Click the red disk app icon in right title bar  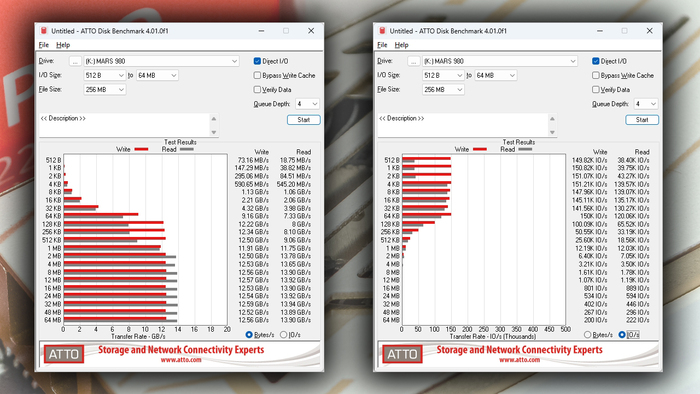click(382, 31)
